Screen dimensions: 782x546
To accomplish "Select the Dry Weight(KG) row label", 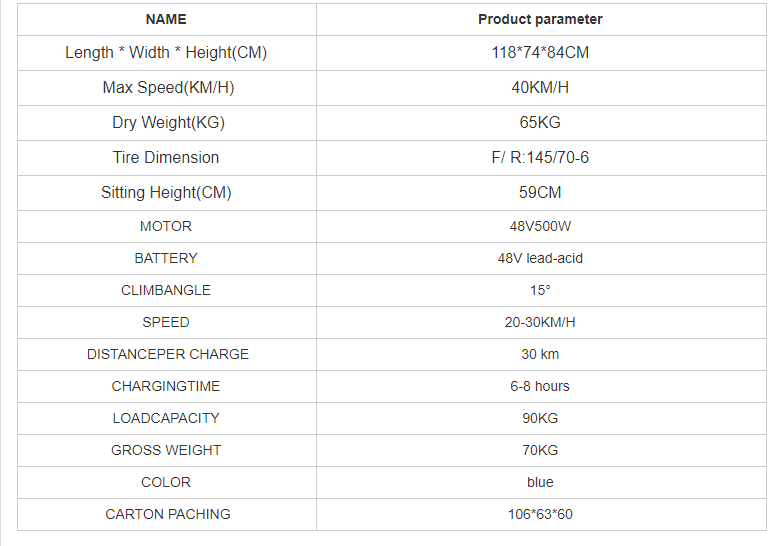I will (168, 123).
